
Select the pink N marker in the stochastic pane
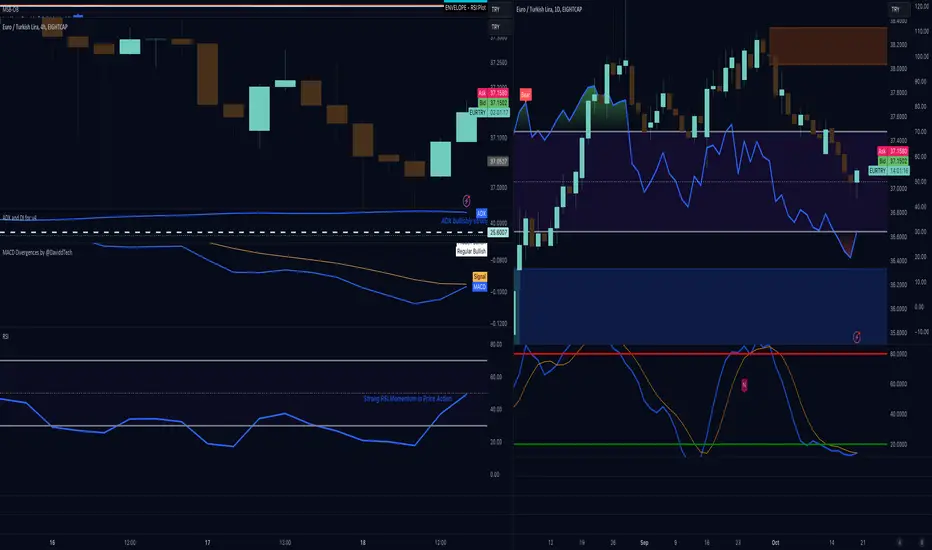click(x=744, y=385)
